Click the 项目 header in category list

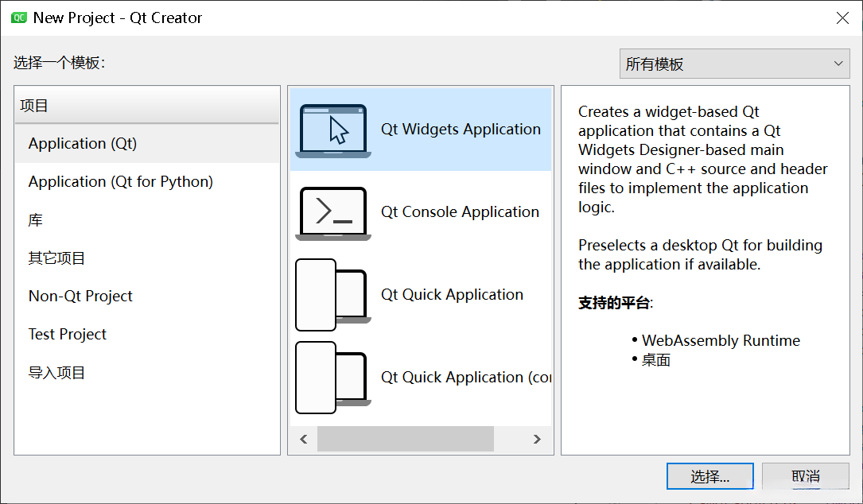pos(147,105)
